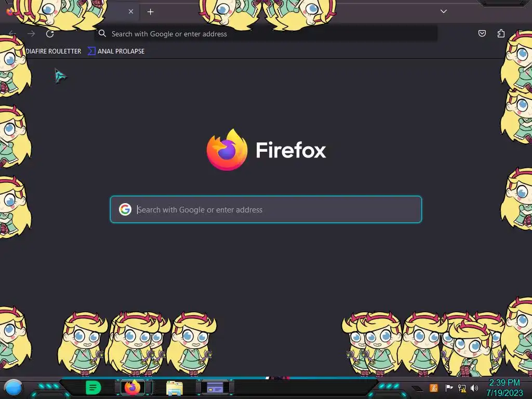The image size is (532, 399).
Task: Click the Firefox taskbar button
Action: (x=132, y=388)
